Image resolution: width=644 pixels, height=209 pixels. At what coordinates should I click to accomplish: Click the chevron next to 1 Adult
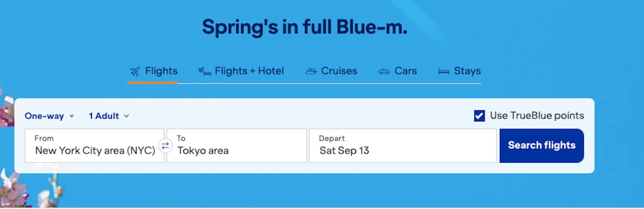126,116
